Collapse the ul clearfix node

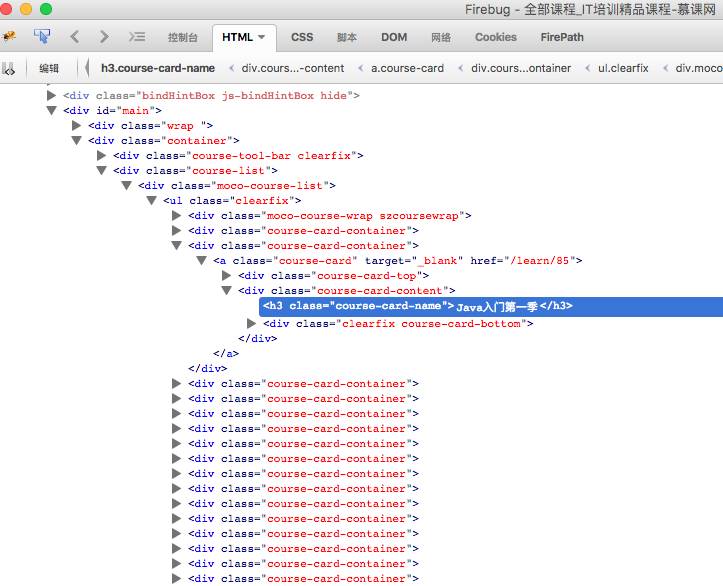(151, 200)
